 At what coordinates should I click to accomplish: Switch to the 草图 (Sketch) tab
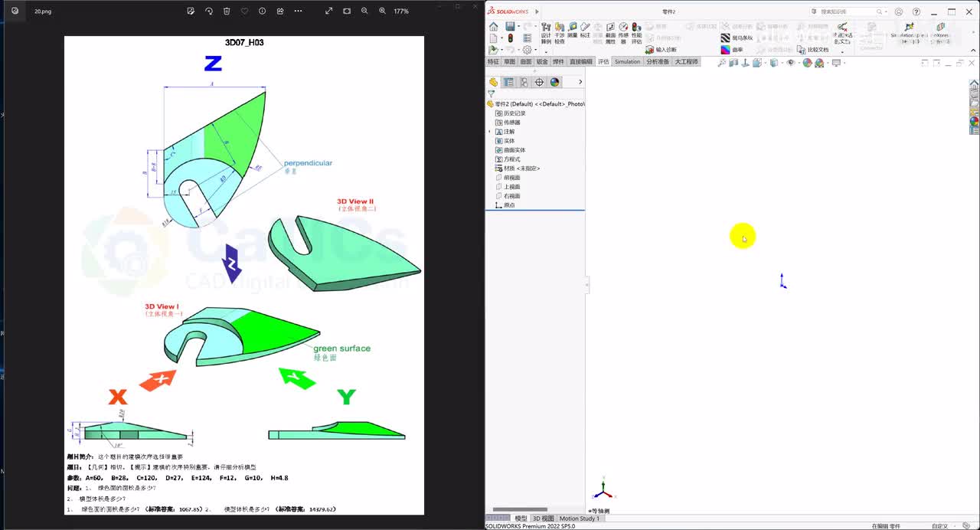[509, 61]
